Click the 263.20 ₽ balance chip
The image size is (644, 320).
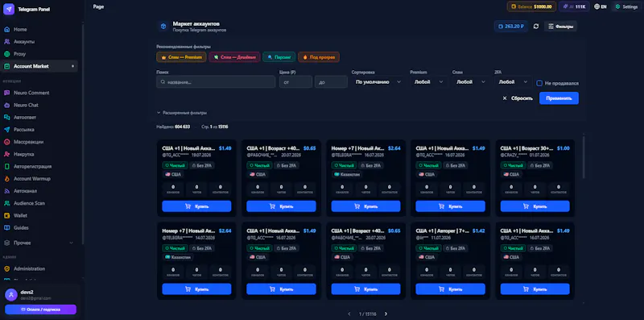(511, 27)
